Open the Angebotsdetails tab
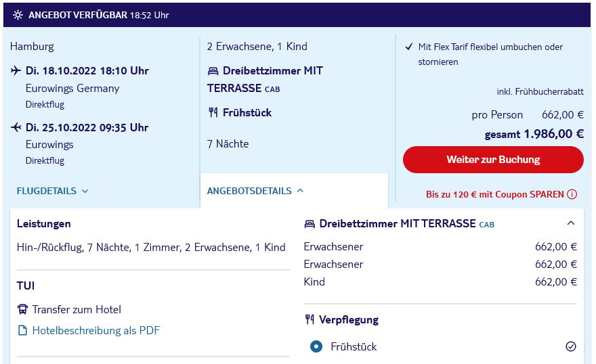 pyautogui.click(x=249, y=191)
